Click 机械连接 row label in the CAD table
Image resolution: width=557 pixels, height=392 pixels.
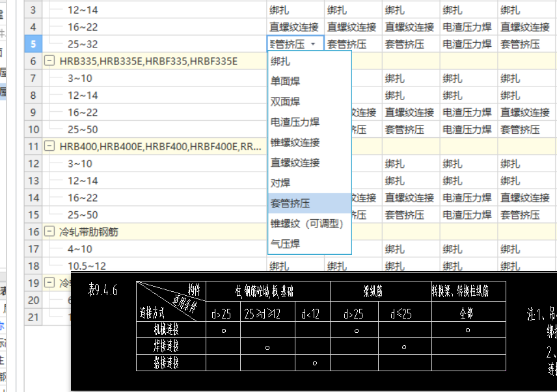[x=166, y=330]
